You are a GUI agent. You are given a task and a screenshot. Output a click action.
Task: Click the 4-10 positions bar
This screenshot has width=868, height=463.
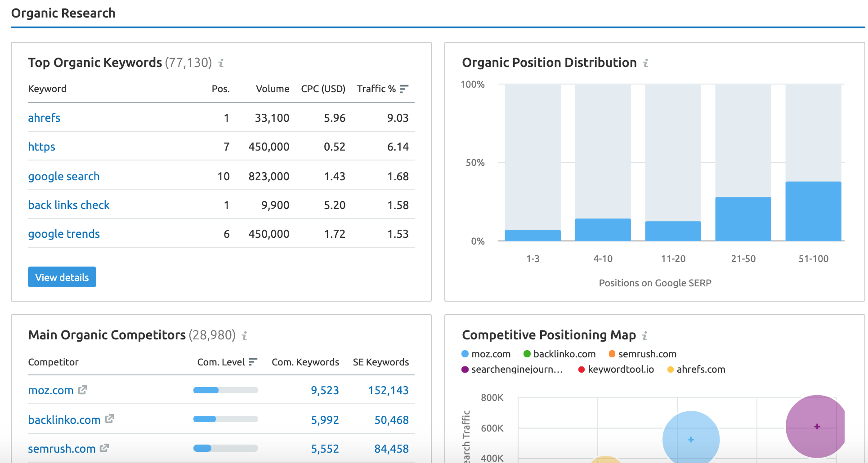coord(603,230)
